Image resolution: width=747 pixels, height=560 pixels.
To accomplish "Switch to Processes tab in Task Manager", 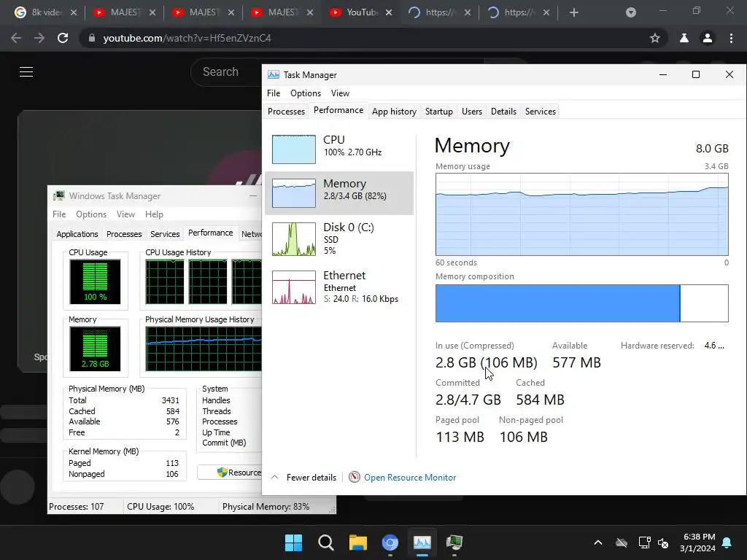I will pos(286,112).
